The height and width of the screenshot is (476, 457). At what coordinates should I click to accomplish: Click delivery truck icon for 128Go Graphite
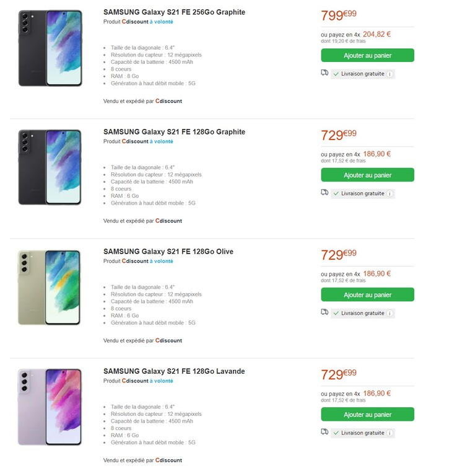coord(324,193)
